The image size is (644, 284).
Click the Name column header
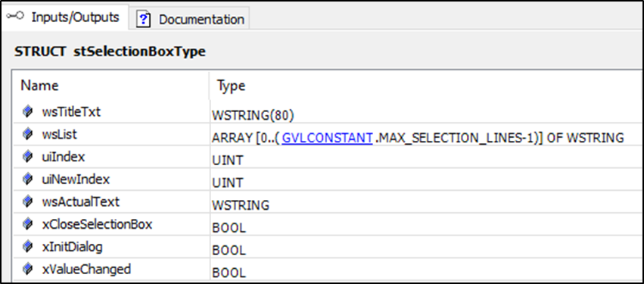(39, 86)
